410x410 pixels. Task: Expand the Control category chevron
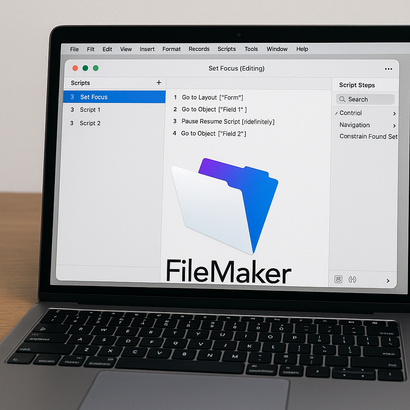(x=394, y=114)
